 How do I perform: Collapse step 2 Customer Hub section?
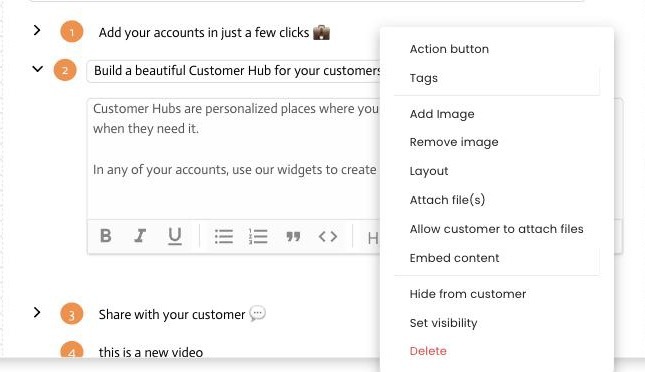point(37,69)
